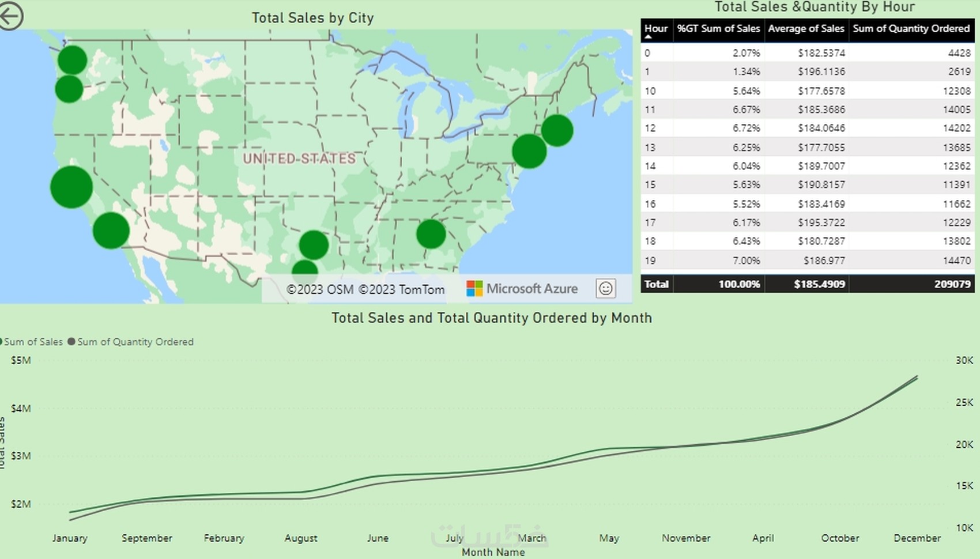The image size is (980, 559).
Task: Click the UNITED STATES map label
Action: coord(299,158)
